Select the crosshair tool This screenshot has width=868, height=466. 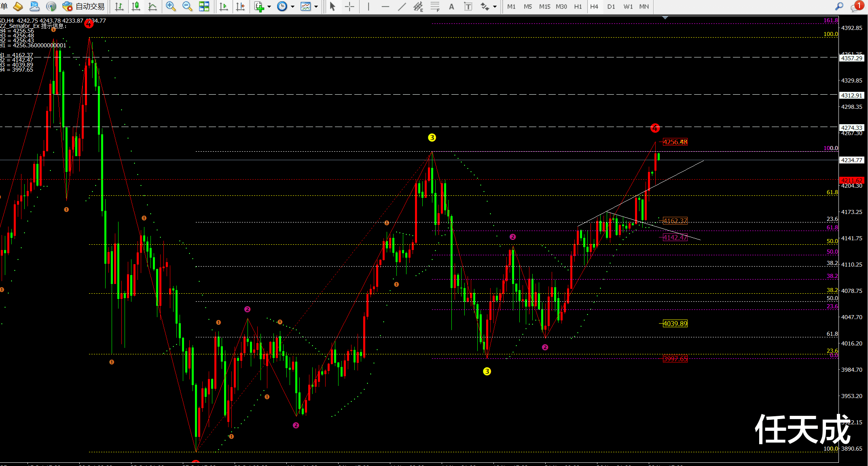pyautogui.click(x=349, y=6)
